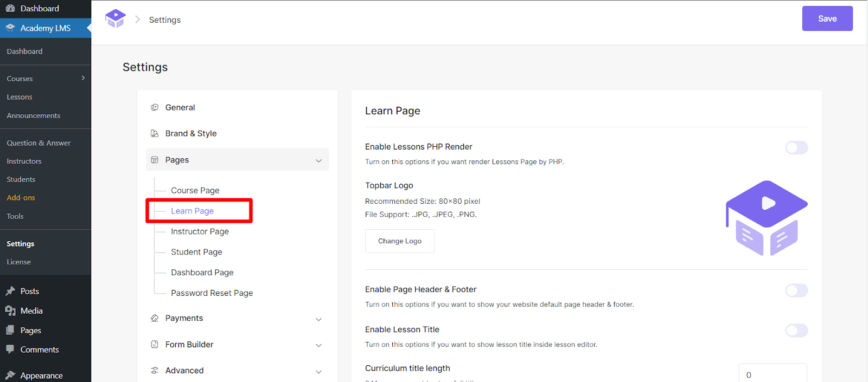Click the Topbar Logo preview image
The width and height of the screenshot is (868, 382).
click(x=766, y=218)
